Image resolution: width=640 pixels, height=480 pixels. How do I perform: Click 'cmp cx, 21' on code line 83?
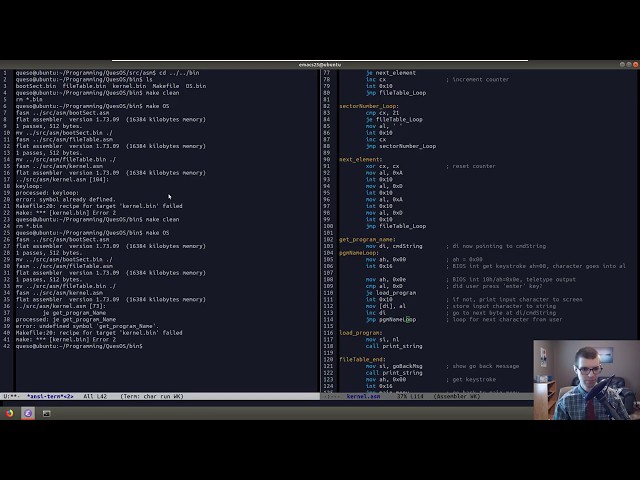point(382,113)
